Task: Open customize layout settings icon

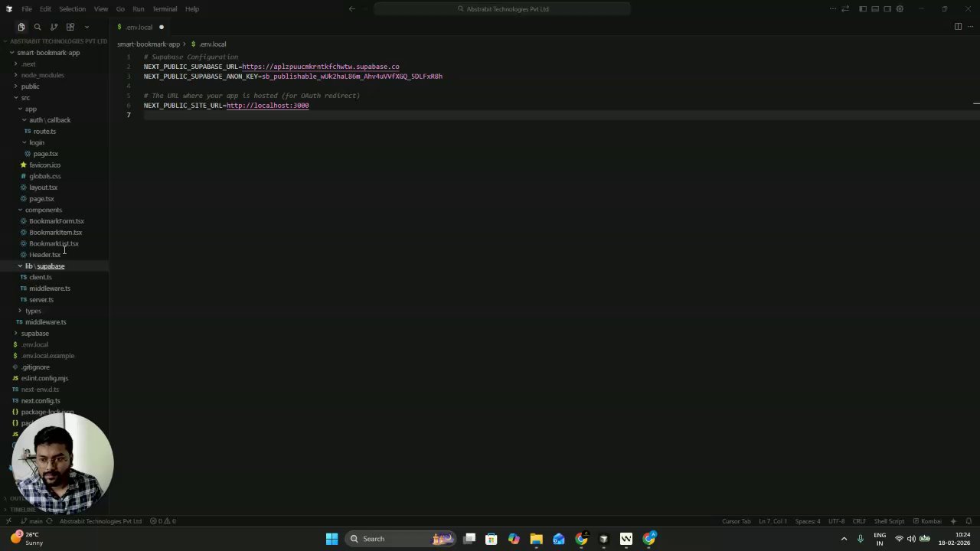Action: [x=900, y=9]
